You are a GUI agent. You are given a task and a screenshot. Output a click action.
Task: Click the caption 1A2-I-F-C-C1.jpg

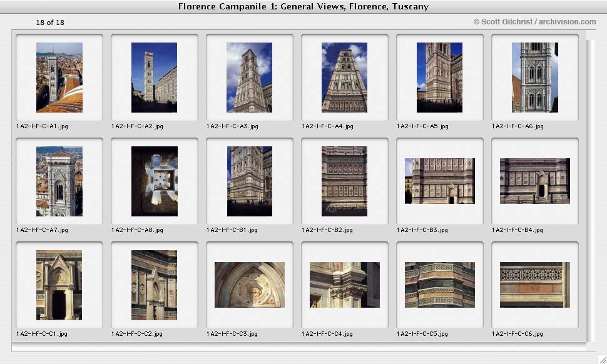(41, 333)
